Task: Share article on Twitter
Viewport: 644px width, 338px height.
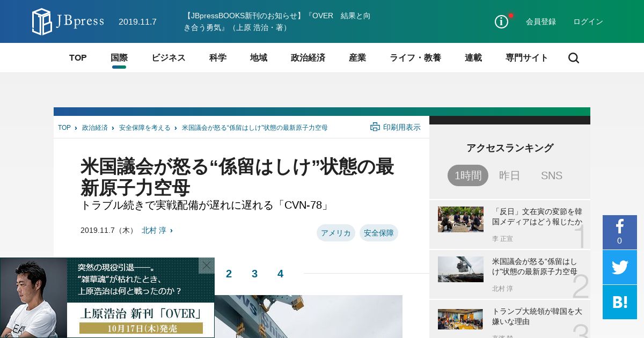Action: click(x=620, y=267)
